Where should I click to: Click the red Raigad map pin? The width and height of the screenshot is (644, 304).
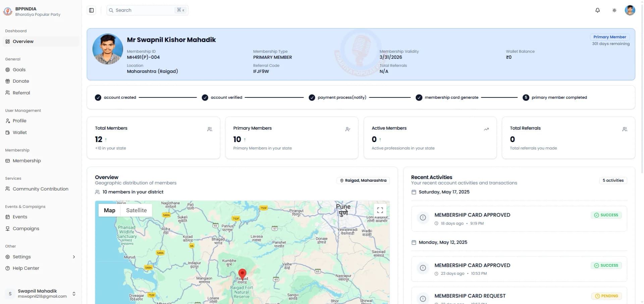pyautogui.click(x=242, y=274)
